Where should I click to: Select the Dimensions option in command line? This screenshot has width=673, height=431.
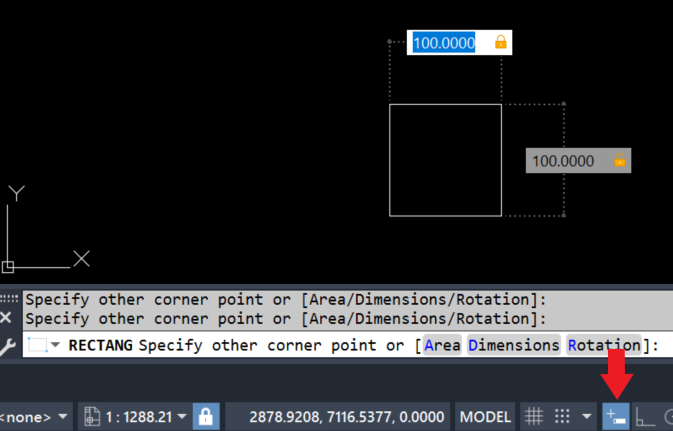click(x=514, y=345)
